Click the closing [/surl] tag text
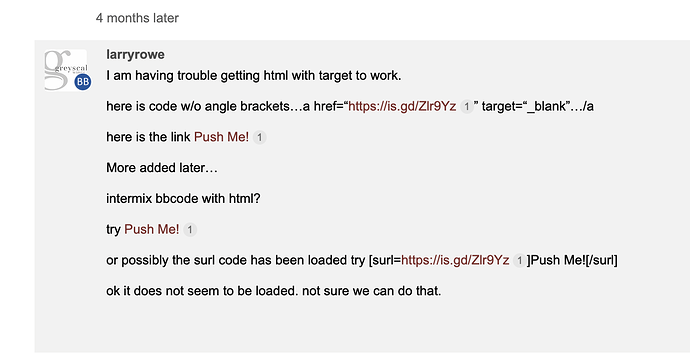Viewport: 690px width, 360px height. [x=602, y=261]
